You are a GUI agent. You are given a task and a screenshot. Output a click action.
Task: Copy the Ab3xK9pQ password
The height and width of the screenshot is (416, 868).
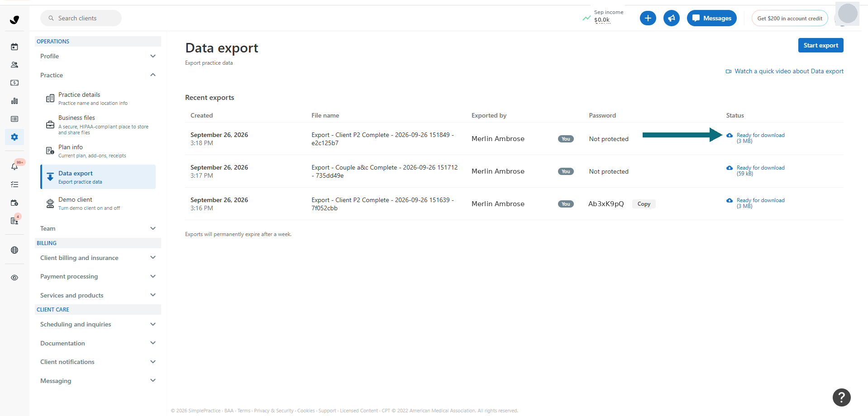[644, 204]
